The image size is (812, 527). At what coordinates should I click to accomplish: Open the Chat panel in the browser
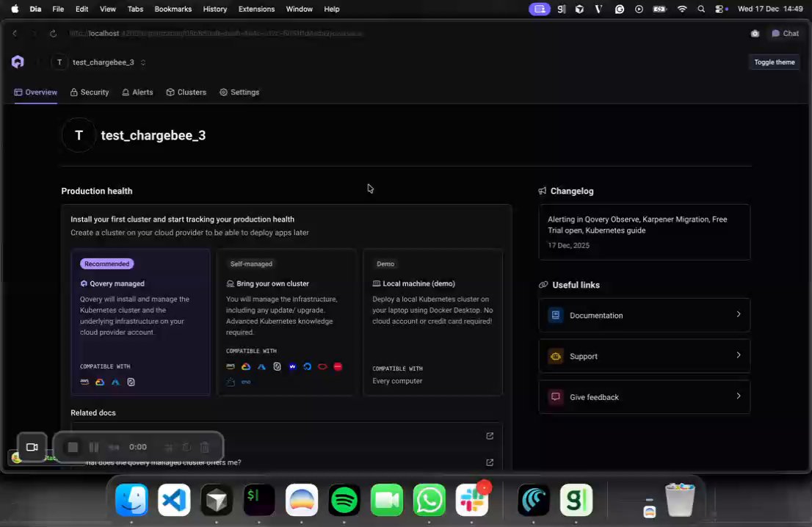pyautogui.click(x=785, y=33)
